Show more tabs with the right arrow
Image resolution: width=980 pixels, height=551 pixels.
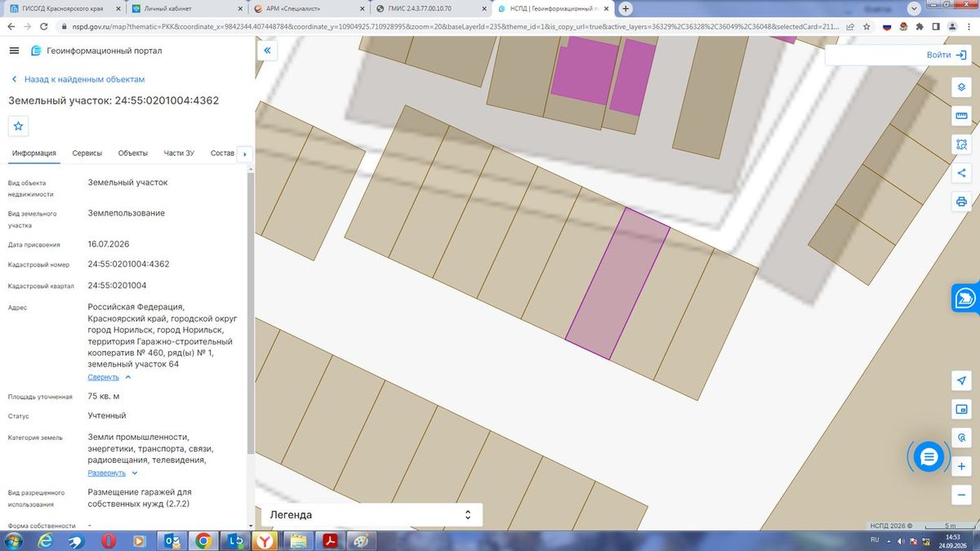pyautogui.click(x=244, y=153)
